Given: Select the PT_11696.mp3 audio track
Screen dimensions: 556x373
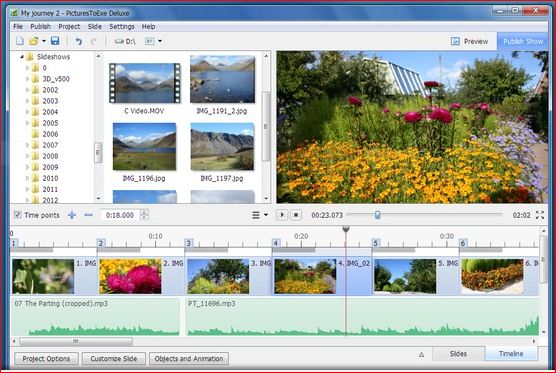Looking at the screenshot, I should click(362, 317).
